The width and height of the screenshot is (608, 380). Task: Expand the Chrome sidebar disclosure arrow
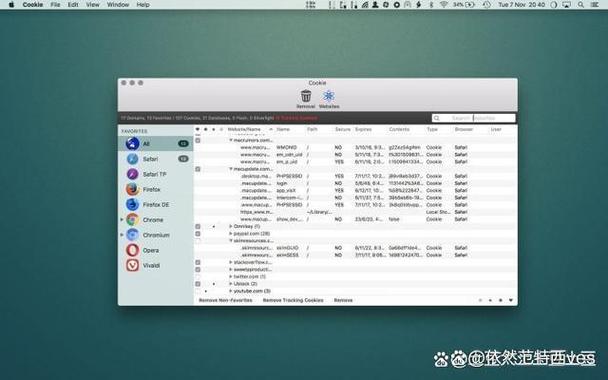click(x=122, y=220)
